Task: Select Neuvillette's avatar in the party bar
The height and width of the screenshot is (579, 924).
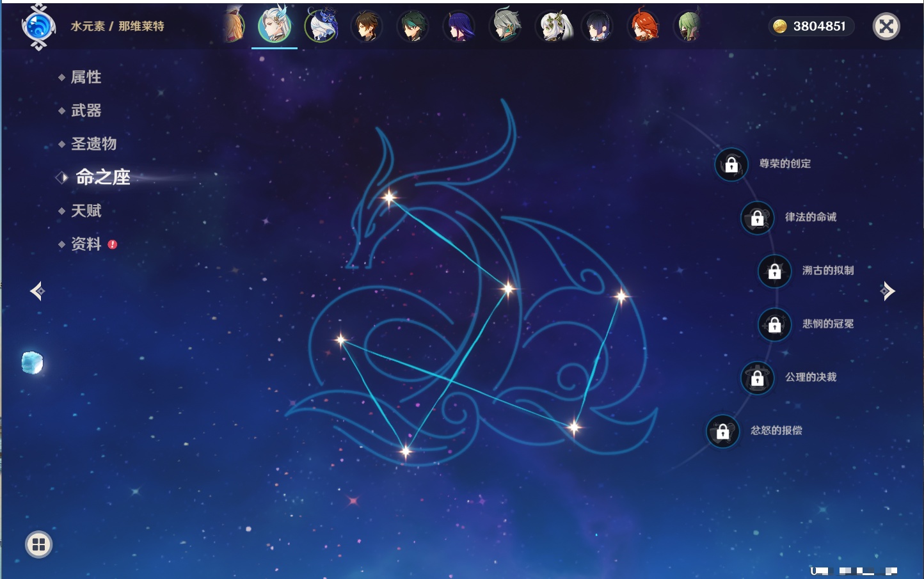Action: click(275, 26)
